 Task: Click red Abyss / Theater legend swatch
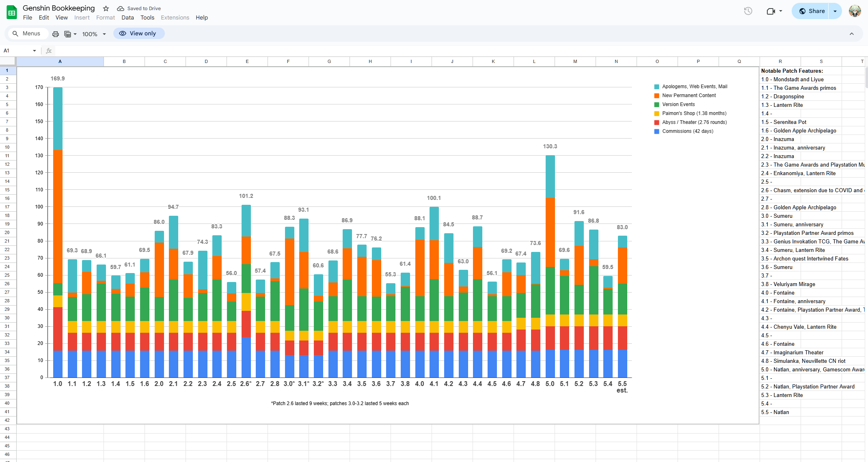656,123
